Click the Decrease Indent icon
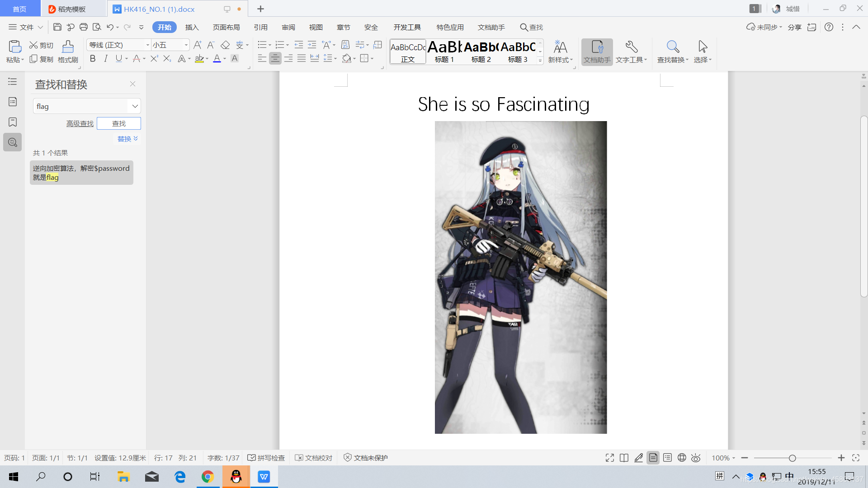The image size is (868, 488). [299, 45]
